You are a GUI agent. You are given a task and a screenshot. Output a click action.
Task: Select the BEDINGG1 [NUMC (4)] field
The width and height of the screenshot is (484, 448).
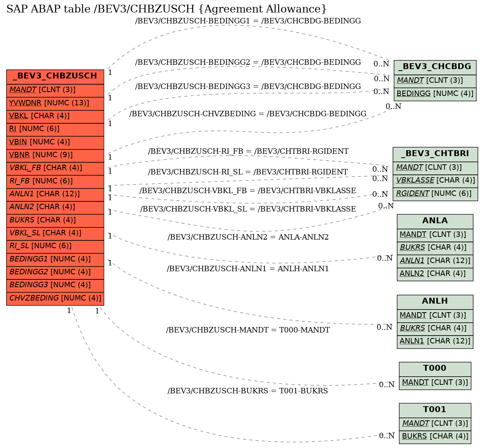click(55, 260)
